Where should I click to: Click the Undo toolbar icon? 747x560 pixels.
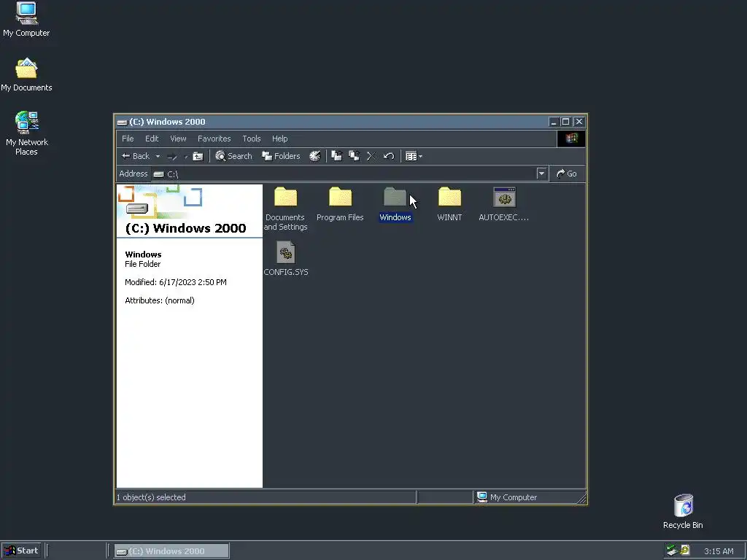point(389,156)
